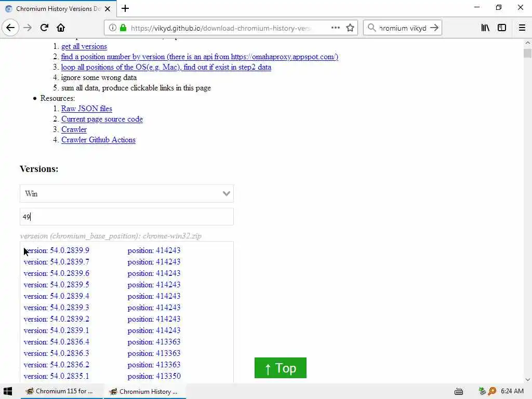Image resolution: width=532 pixels, height=399 pixels.
Task: Toggle the sidebar view
Action: (502, 28)
